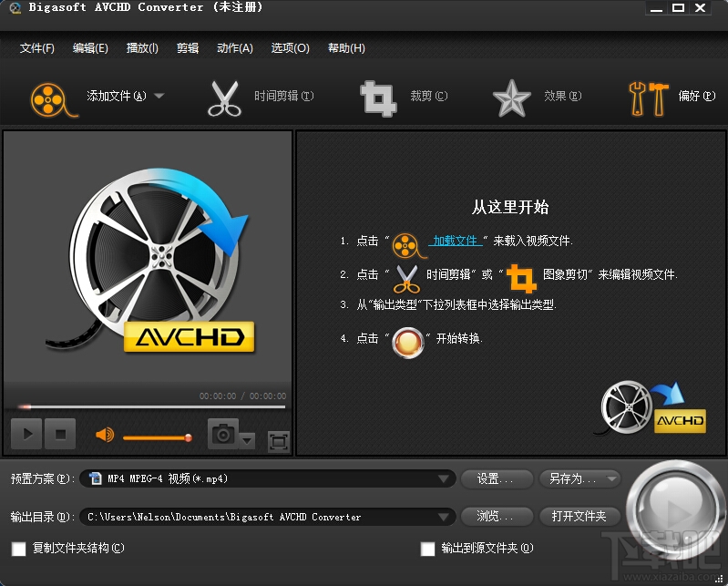Viewport: 728px width, 586px height.
Task: Toggle full screen preview icon
Action: (x=279, y=441)
